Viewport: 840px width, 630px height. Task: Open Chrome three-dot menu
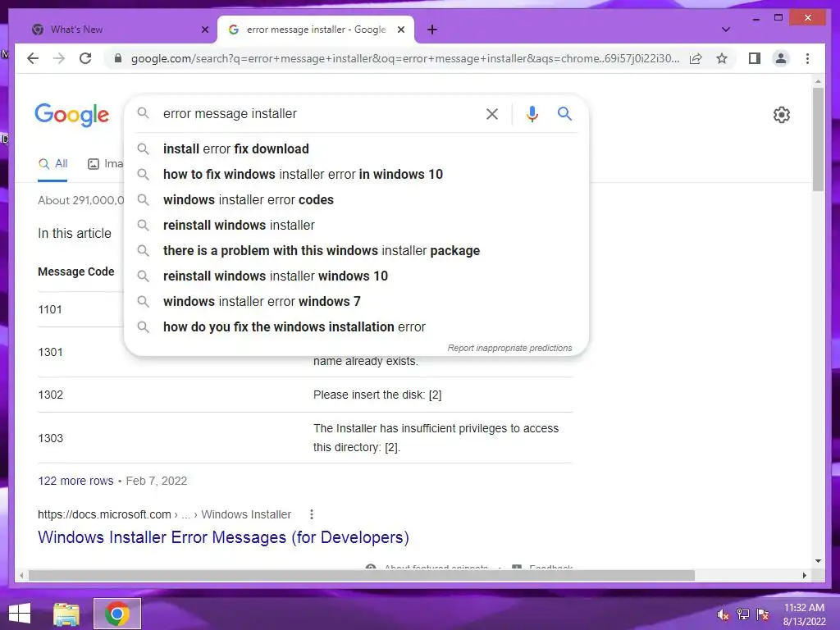[807, 58]
